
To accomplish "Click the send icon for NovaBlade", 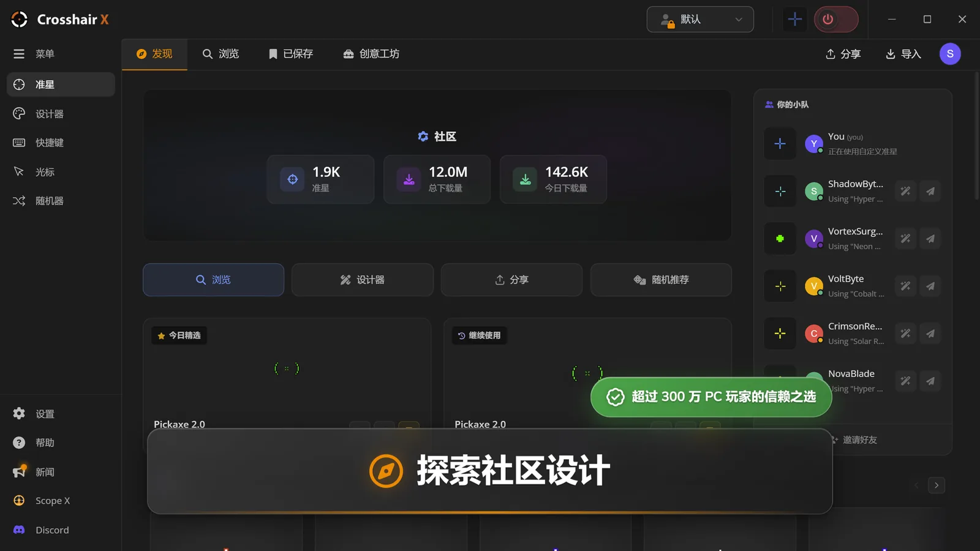I will [930, 381].
